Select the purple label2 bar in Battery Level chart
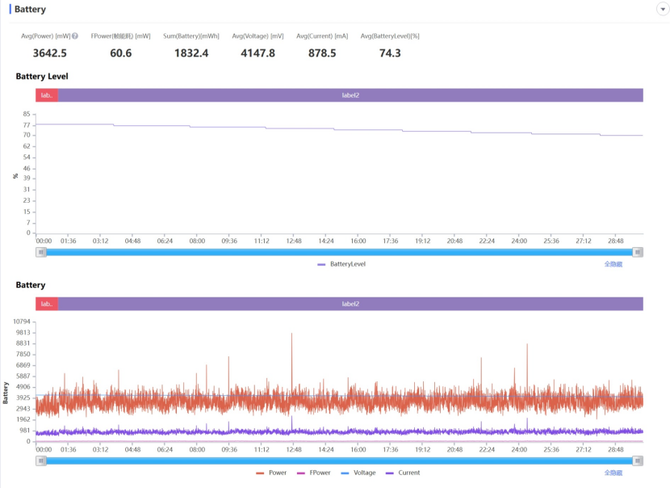 (350, 95)
